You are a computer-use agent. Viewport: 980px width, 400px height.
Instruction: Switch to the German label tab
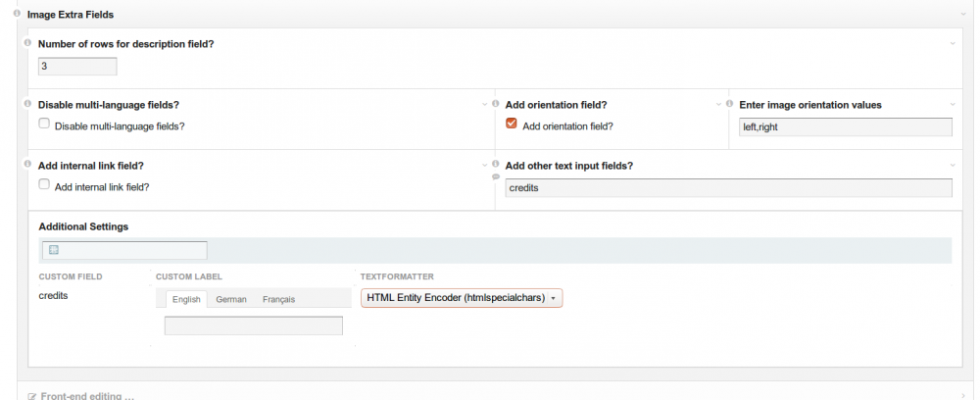[231, 299]
